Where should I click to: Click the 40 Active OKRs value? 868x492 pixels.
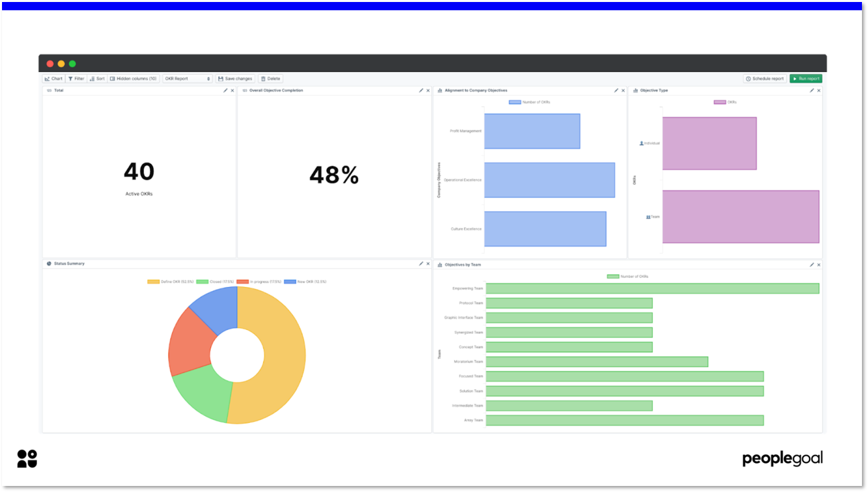click(x=139, y=172)
